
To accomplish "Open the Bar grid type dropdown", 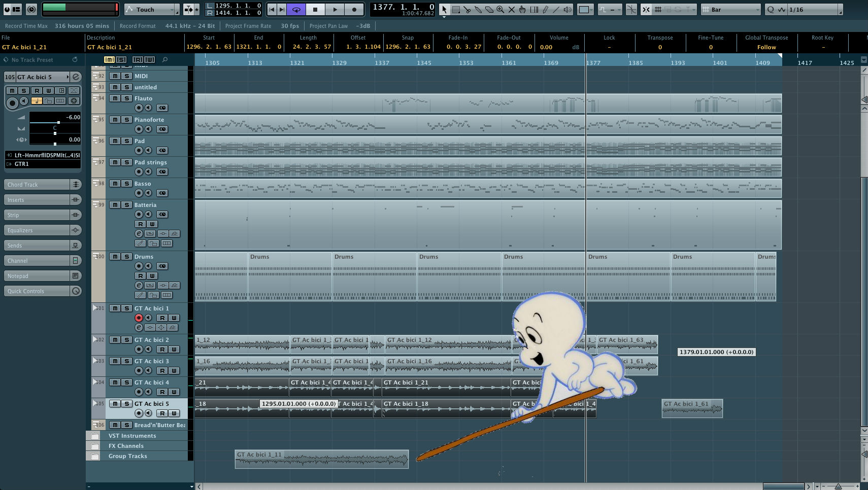I will pyautogui.click(x=730, y=9).
